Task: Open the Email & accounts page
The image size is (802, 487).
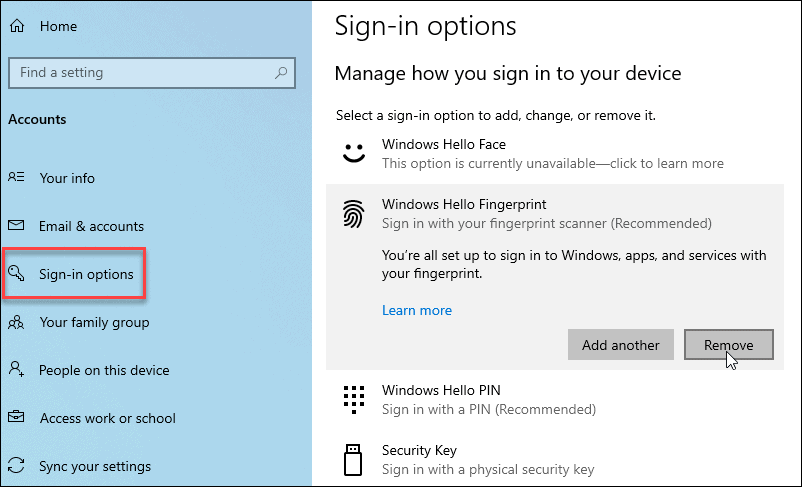Action: coord(91,226)
